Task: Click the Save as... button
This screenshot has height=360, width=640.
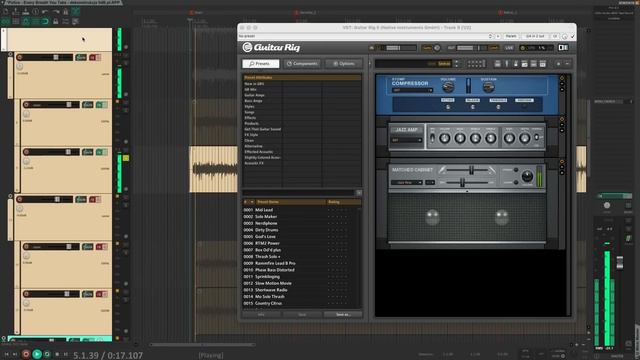Action: tap(343, 315)
